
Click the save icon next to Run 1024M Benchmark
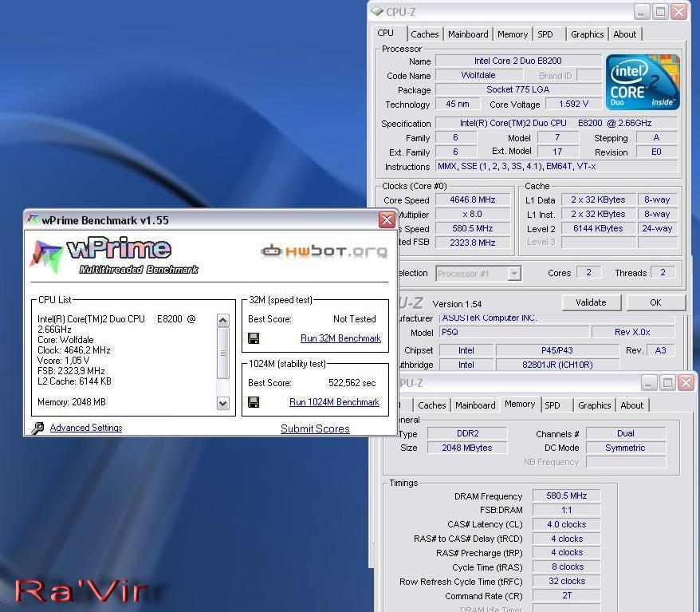click(x=254, y=402)
